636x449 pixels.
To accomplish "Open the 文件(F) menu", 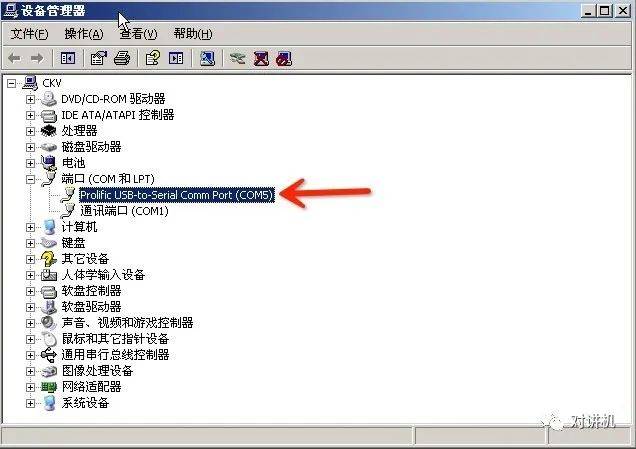I will click(29, 34).
